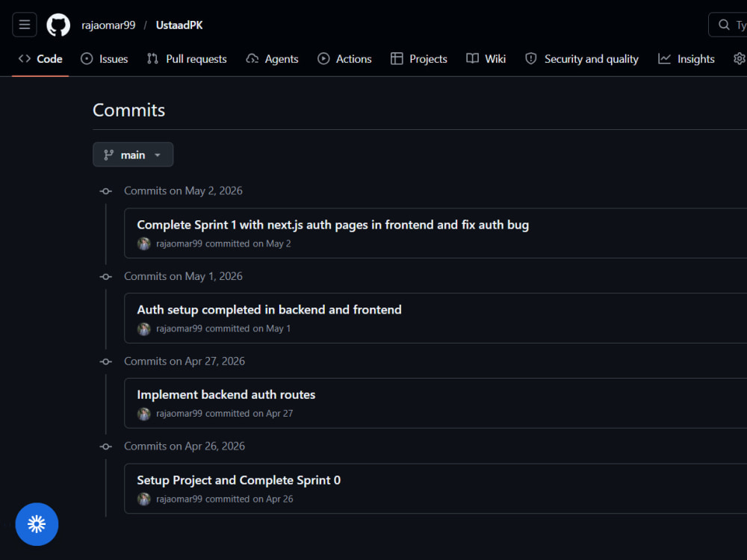Click the search magnifier icon
Viewport: 747px width, 560px height.
pos(724,25)
